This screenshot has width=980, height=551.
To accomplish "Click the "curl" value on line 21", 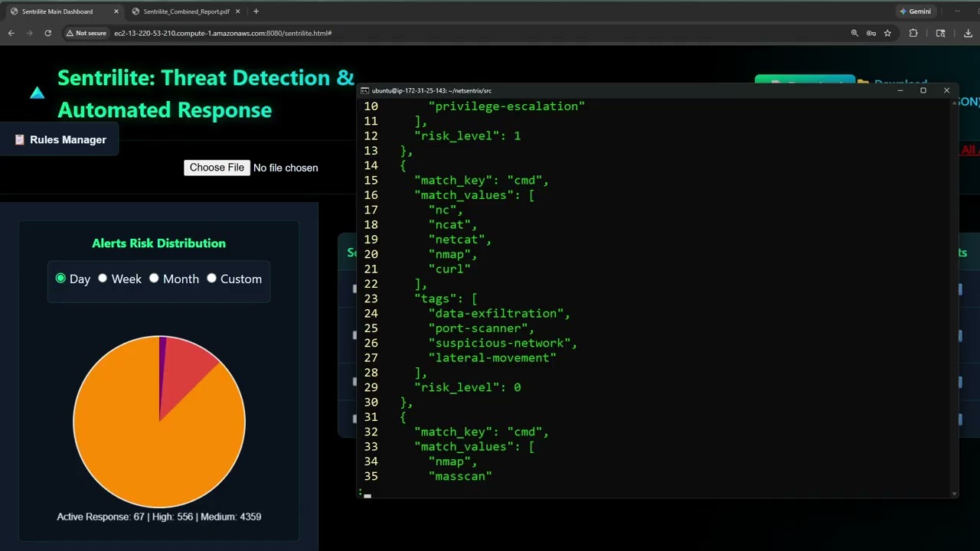I will coord(449,269).
